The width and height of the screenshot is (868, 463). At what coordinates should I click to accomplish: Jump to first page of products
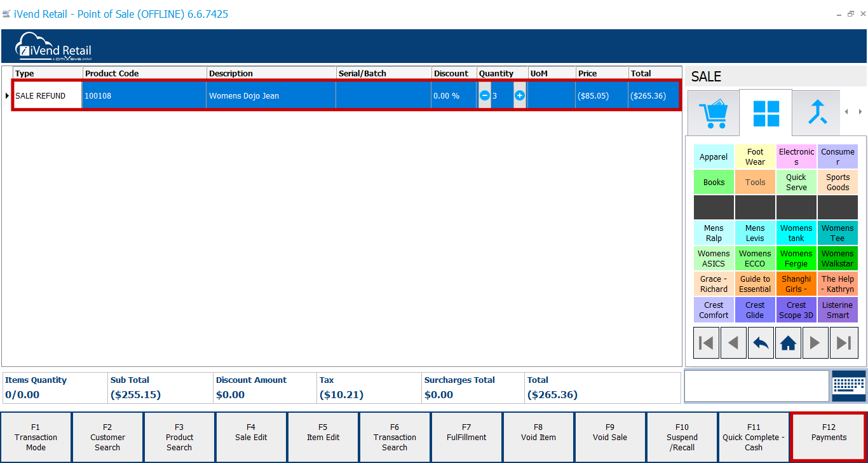(706, 343)
